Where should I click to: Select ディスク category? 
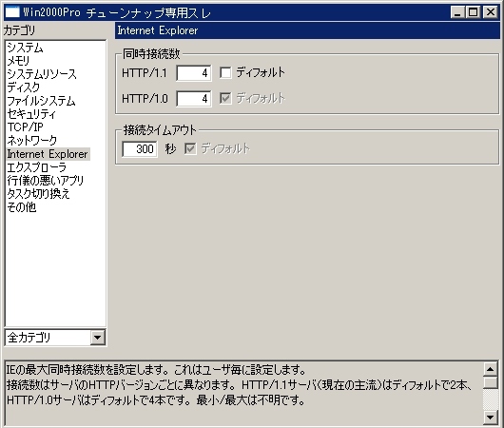pyautogui.click(x=24, y=88)
